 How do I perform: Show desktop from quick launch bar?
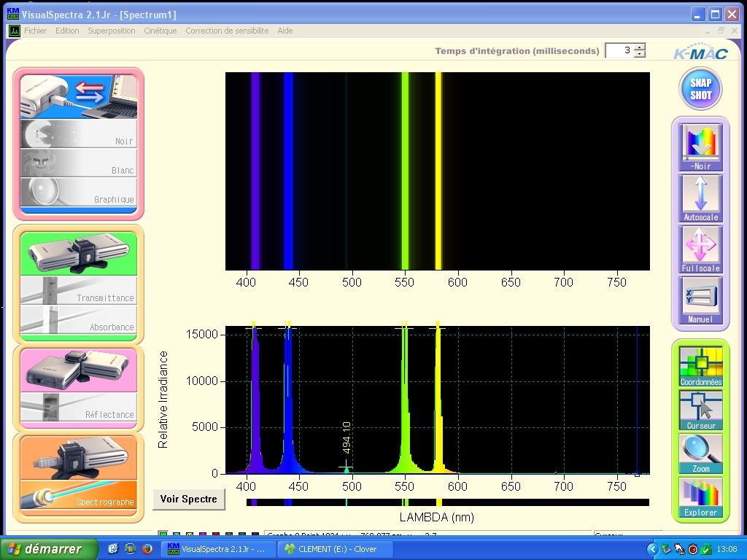113,549
